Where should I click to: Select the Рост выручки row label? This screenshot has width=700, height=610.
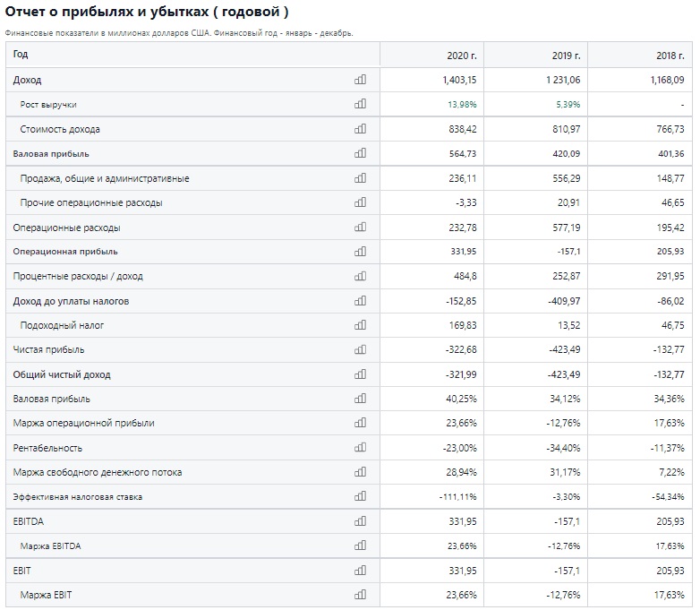pos(48,105)
